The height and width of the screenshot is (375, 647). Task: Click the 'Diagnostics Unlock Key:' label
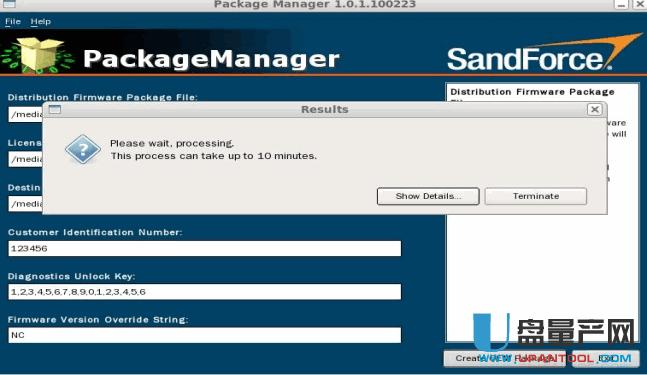pyautogui.click(x=71, y=276)
